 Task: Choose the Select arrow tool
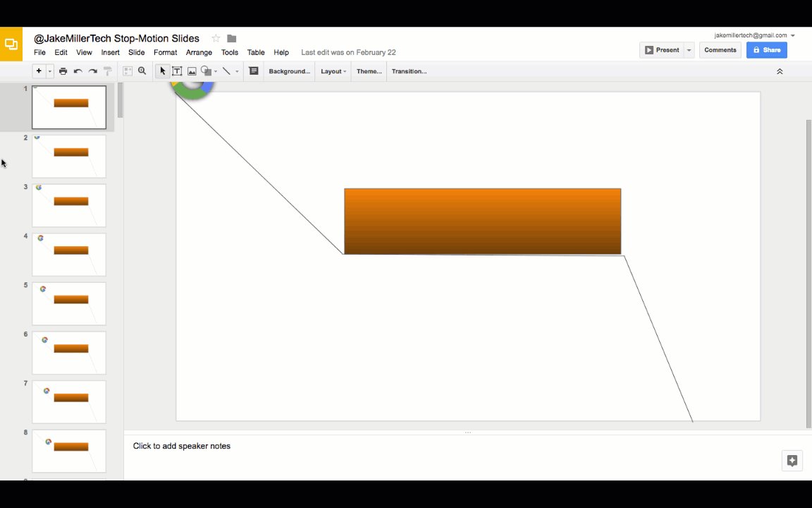(162, 71)
